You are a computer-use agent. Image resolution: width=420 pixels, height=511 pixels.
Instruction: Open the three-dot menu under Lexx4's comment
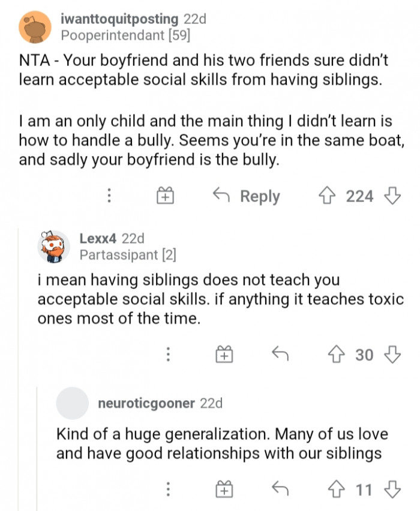168,354
